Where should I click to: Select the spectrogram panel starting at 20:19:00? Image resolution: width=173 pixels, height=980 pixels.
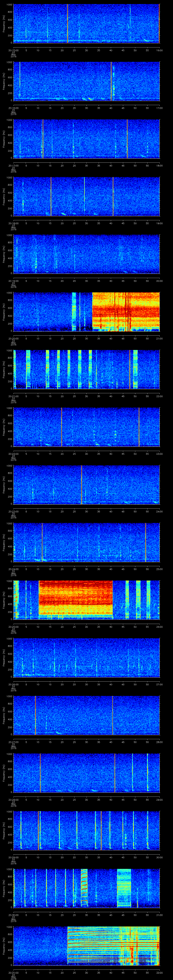86,254
